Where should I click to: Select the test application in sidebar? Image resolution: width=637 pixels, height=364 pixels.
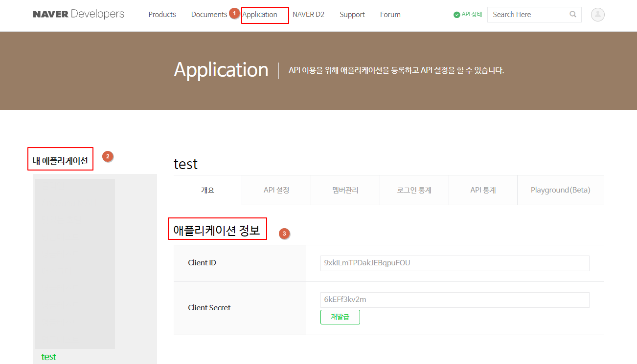49,357
